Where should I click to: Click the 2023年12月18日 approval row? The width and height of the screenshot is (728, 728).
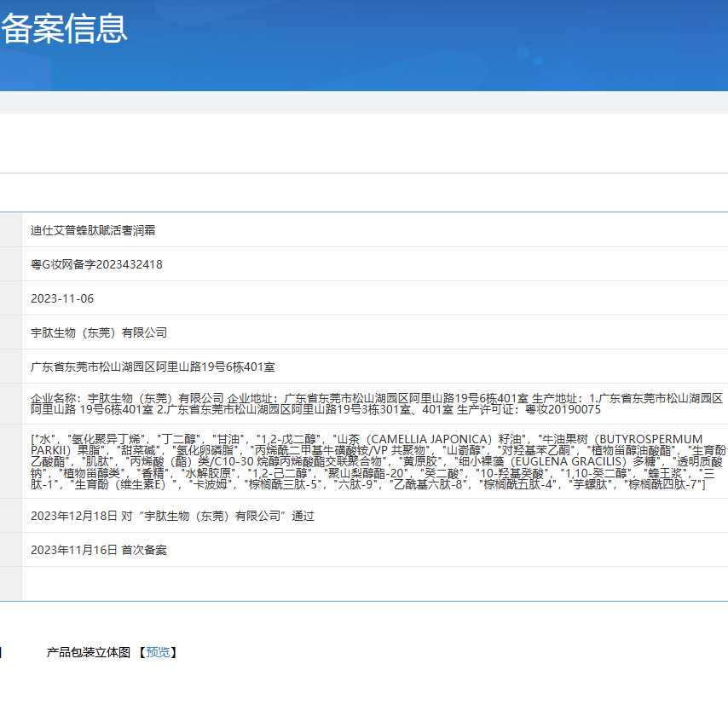point(170,516)
